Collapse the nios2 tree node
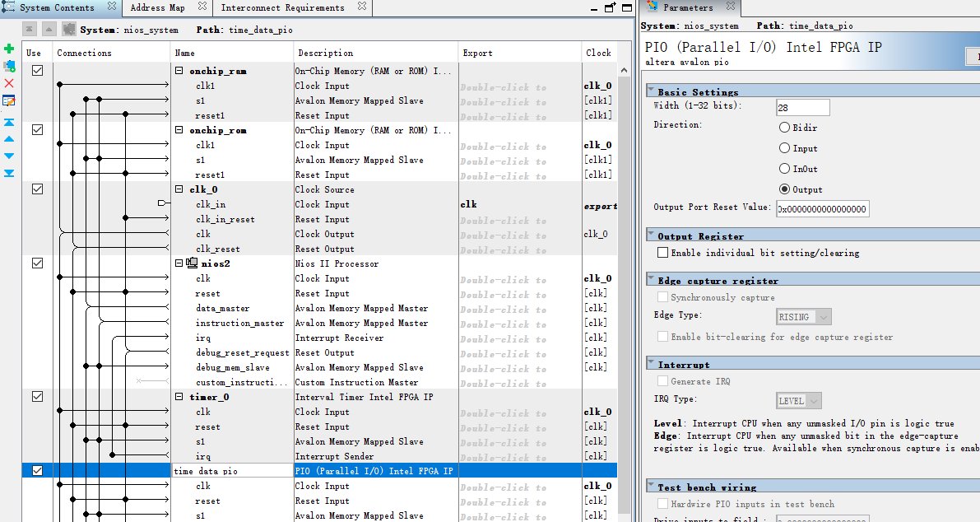 click(x=179, y=263)
